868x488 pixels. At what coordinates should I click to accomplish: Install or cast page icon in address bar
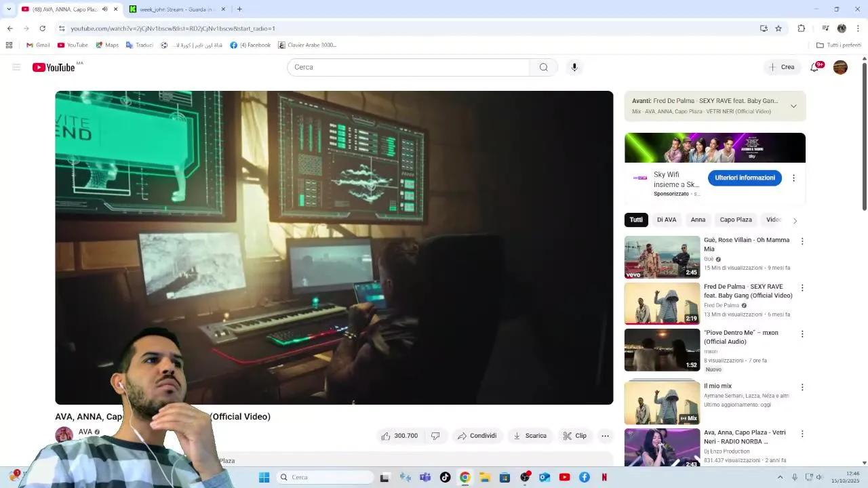(764, 28)
